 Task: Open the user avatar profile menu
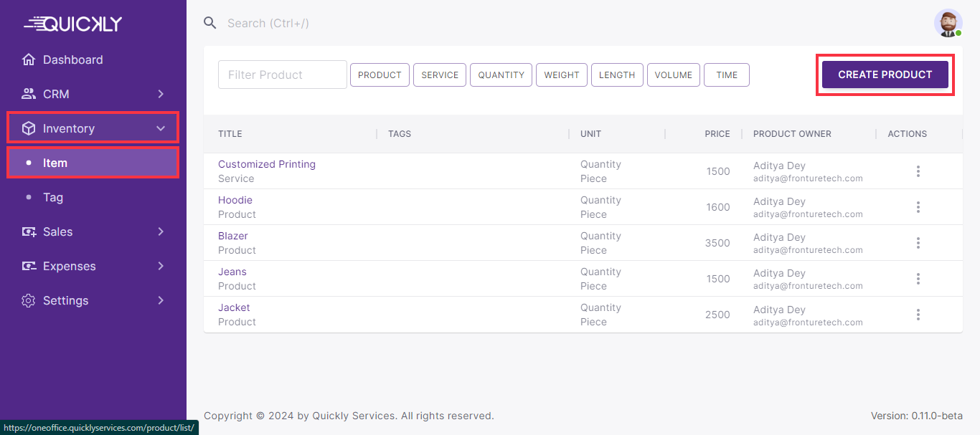click(948, 24)
